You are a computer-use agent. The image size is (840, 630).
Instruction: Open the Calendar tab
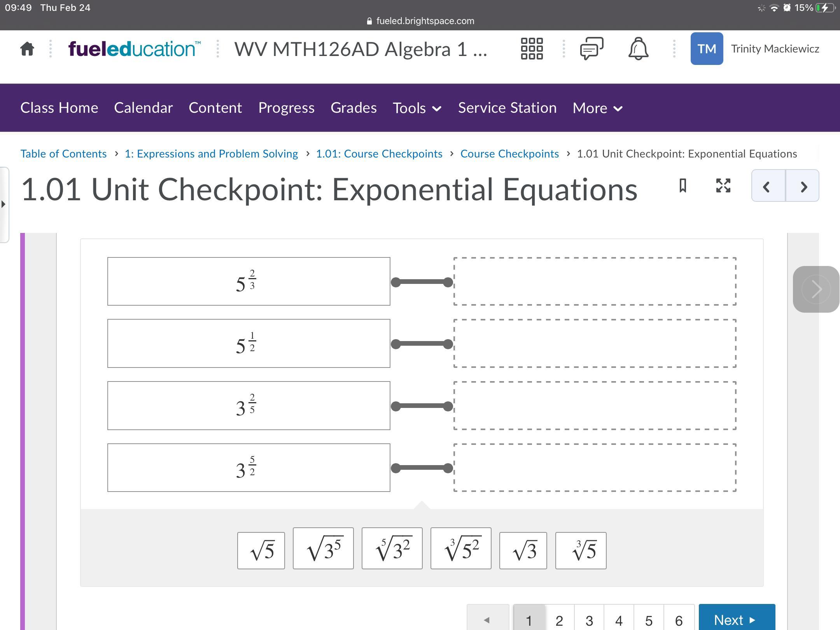143,108
